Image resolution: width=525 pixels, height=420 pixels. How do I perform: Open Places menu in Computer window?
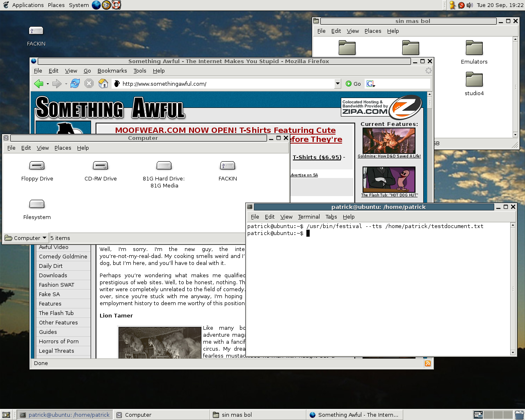63,148
